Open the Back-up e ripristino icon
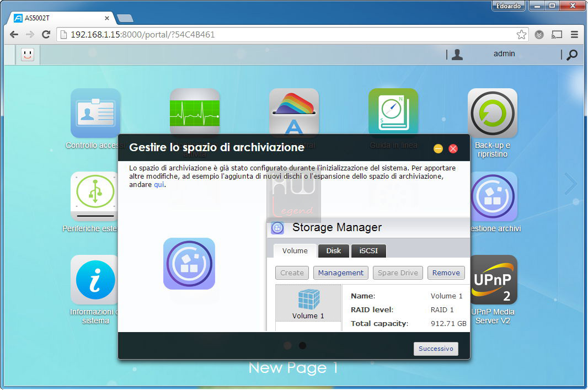Screen dimensions: 588x390 tap(493, 113)
